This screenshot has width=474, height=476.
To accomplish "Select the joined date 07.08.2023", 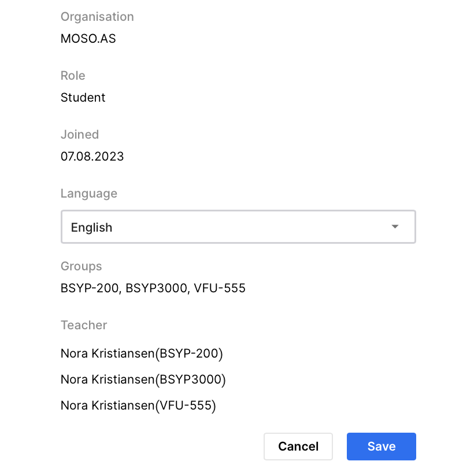I will (x=92, y=157).
